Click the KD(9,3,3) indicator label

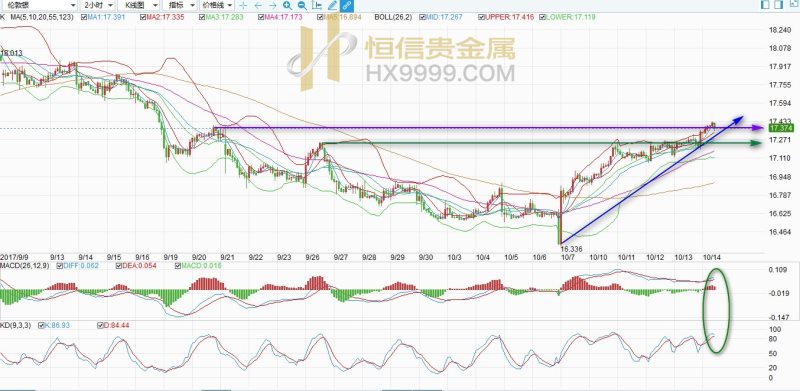[x=14, y=325]
